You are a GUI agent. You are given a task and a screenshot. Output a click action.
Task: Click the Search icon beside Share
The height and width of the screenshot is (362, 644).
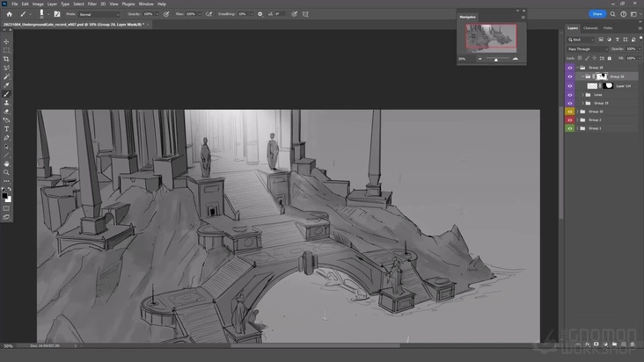coord(614,14)
